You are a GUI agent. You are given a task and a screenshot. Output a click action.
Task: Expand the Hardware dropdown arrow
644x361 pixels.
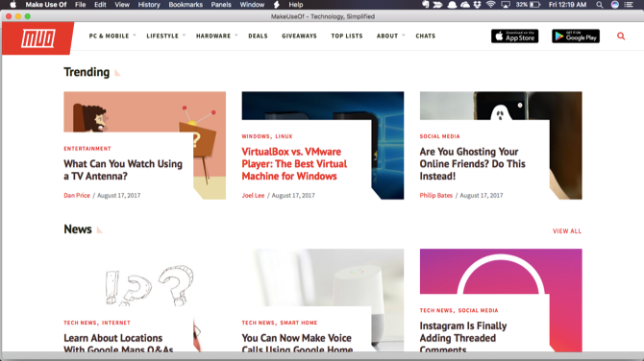(235, 36)
